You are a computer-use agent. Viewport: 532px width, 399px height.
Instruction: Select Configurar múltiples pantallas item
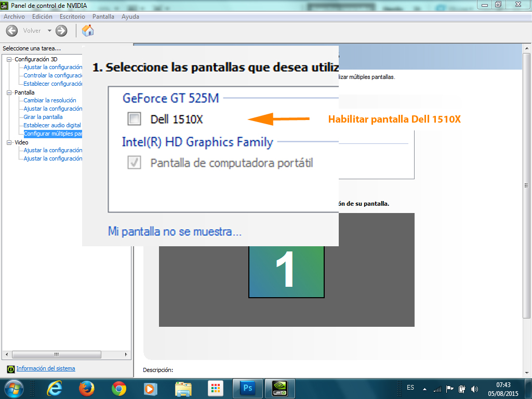click(53, 134)
